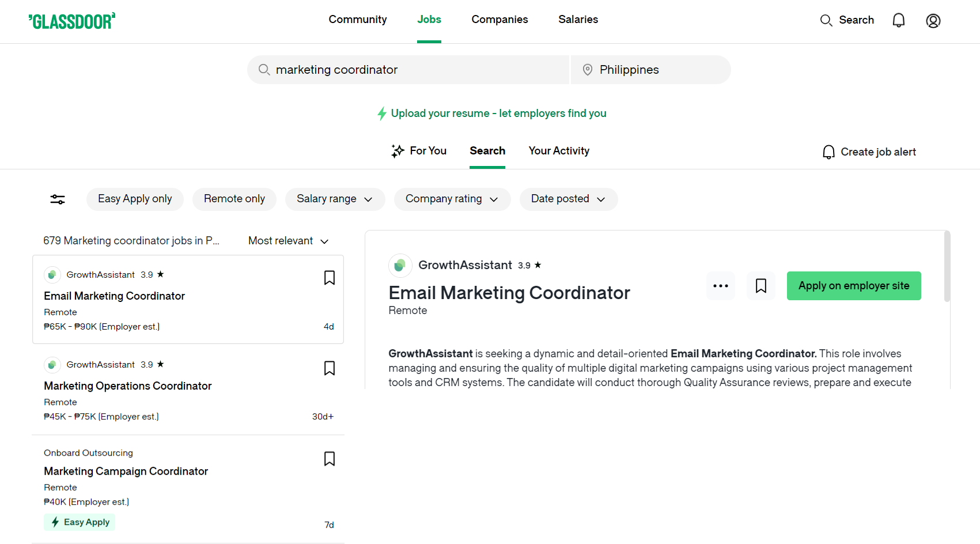
Task: Click the 30d+ posting age label
Action: tap(323, 417)
